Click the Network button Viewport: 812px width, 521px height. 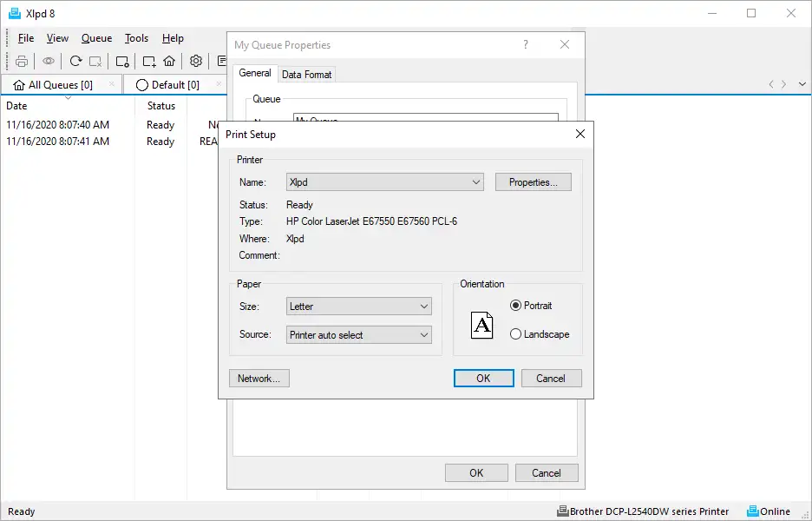coord(259,379)
